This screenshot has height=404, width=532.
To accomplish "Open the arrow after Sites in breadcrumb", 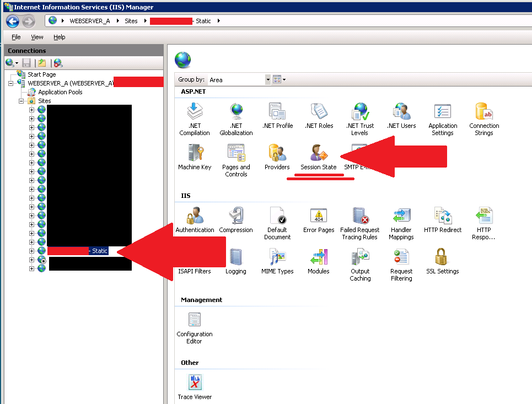I will click(x=145, y=21).
